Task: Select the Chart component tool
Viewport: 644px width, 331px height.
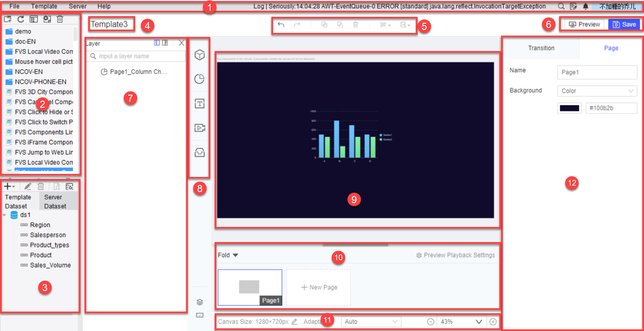Action: click(200, 79)
